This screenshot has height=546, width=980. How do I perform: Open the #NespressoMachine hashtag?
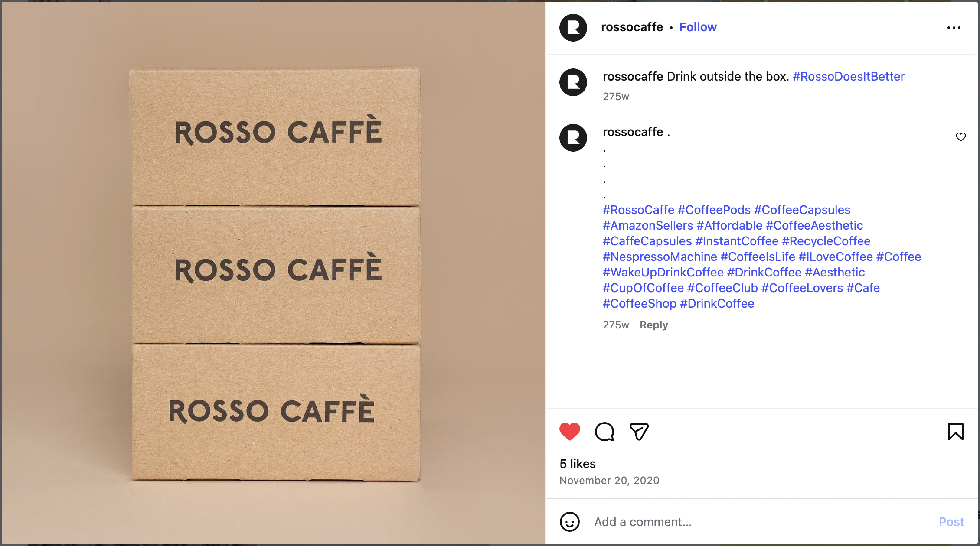pyautogui.click(x=660, y=257)
